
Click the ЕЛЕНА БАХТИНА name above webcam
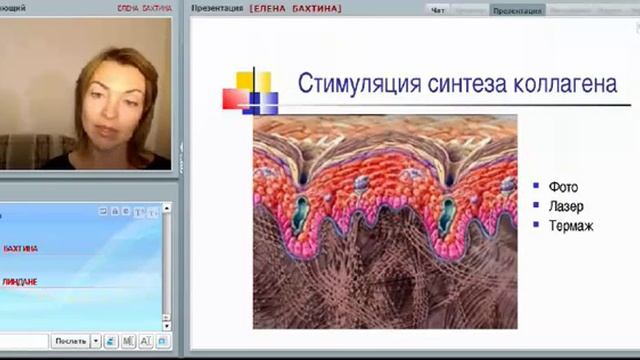click(144, 8)
